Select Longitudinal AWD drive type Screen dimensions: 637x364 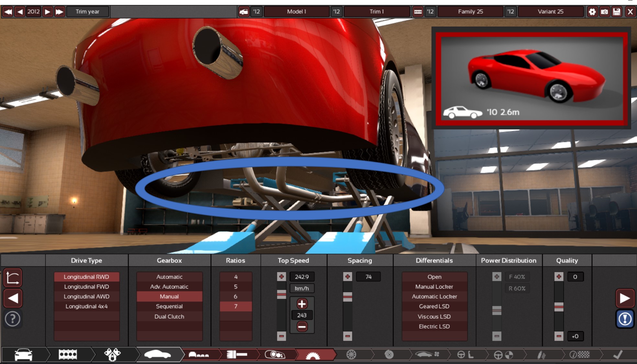tap(86, 296)
